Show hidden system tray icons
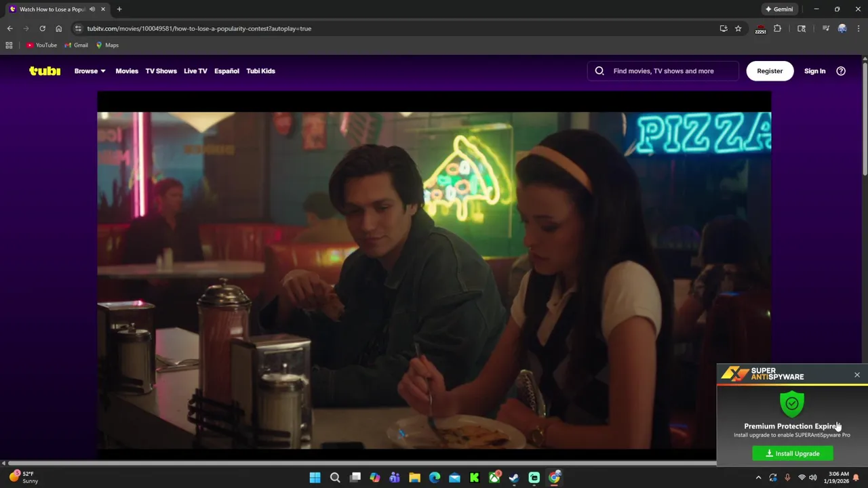This screenshot has width=868, height=488. point(758,478)
